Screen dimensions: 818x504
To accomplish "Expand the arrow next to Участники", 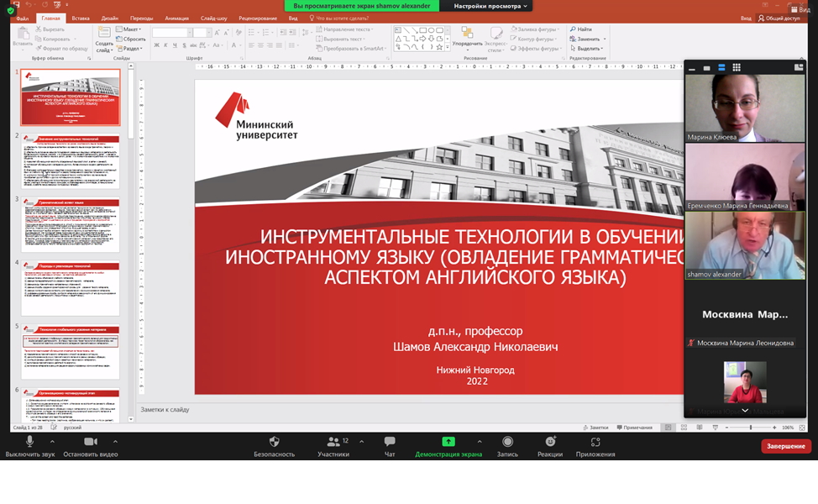I will 361,441.
